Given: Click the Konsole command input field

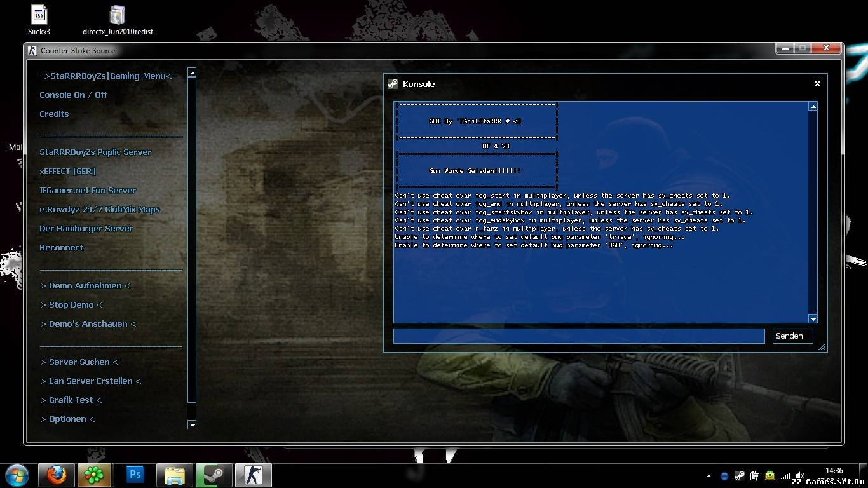Looking at the screenshot, I should pyautogui.click(x=579, y=336).
